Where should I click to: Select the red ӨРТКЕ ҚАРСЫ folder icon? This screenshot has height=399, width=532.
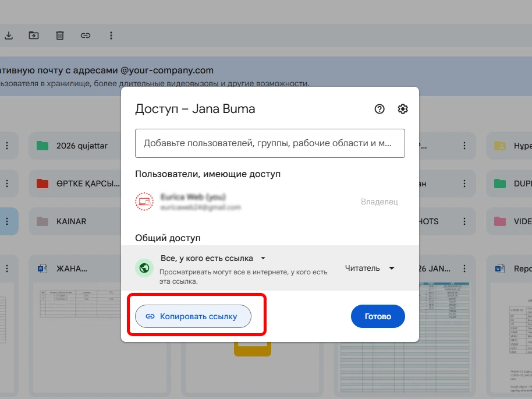pyautogui.click(x=42, y=183)
